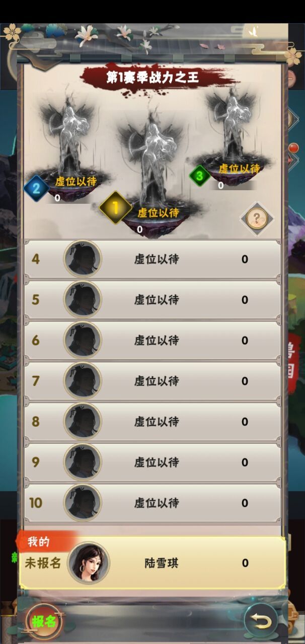Select the 陆雪琪 name in my row
The height and width of the screenshot is (644, 305).
coord(162,563)
